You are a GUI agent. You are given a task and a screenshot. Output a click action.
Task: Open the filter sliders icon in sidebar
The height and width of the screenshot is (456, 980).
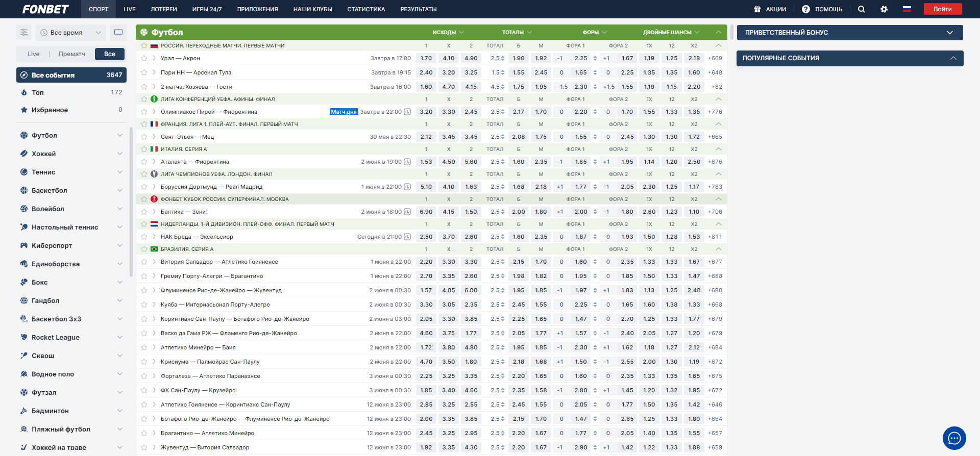pyautogui.click(x=24, y=32)
